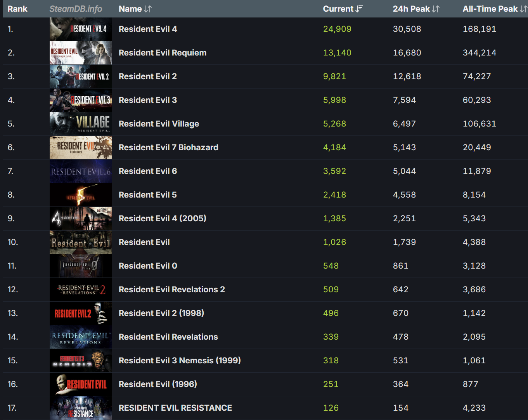The width and height of the screenshot is (528, 420).
Task: Click the All-Time Peak sort arrows
Action: coord(523,9)
